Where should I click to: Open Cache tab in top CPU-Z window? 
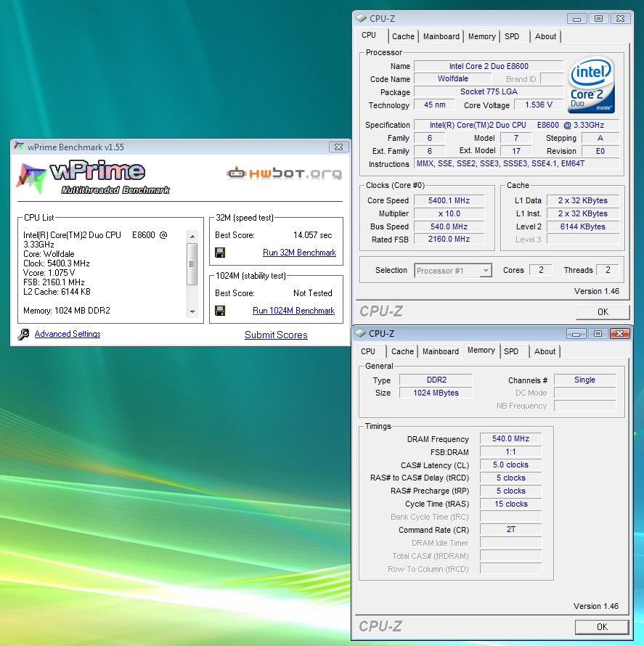click(x=403, y=36)
